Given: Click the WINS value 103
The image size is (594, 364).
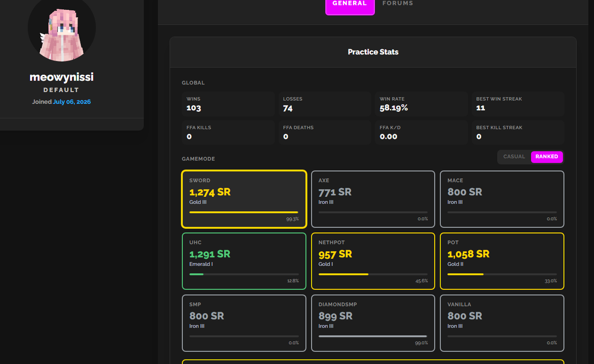Looking at the screenshot, I should point(194,108).
